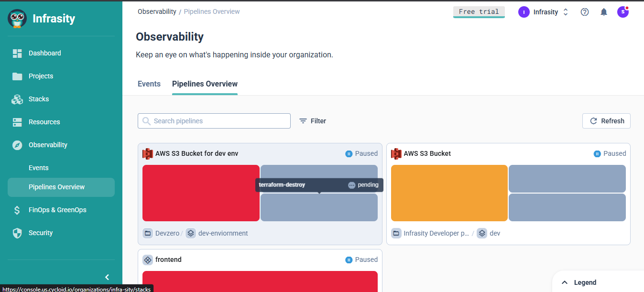Click the orange job tile in AWS S3 Bucket
The image size is (644, 292).
pyautogui.click(x=449, y=193)
